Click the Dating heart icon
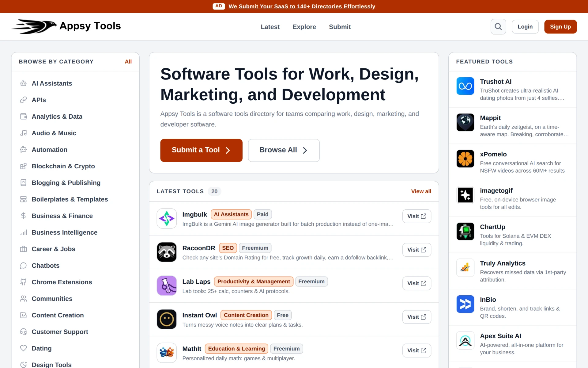 pos(23,348)
